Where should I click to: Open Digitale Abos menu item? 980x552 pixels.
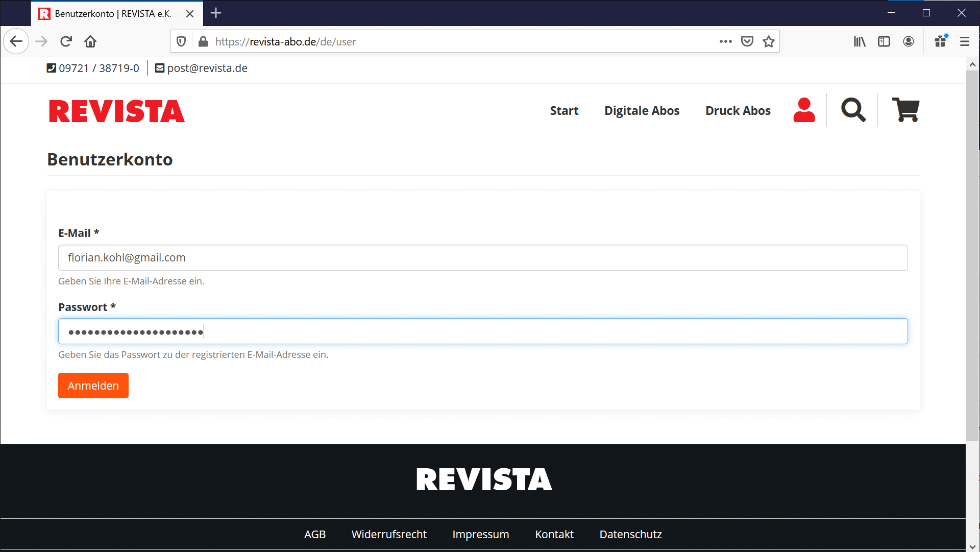coord(642,111)
